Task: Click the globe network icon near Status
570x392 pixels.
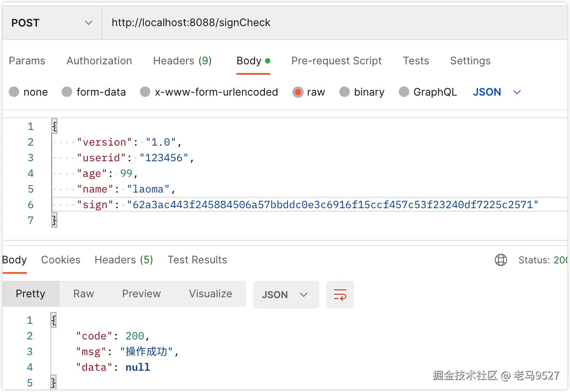Action: [x=501, y=260]
